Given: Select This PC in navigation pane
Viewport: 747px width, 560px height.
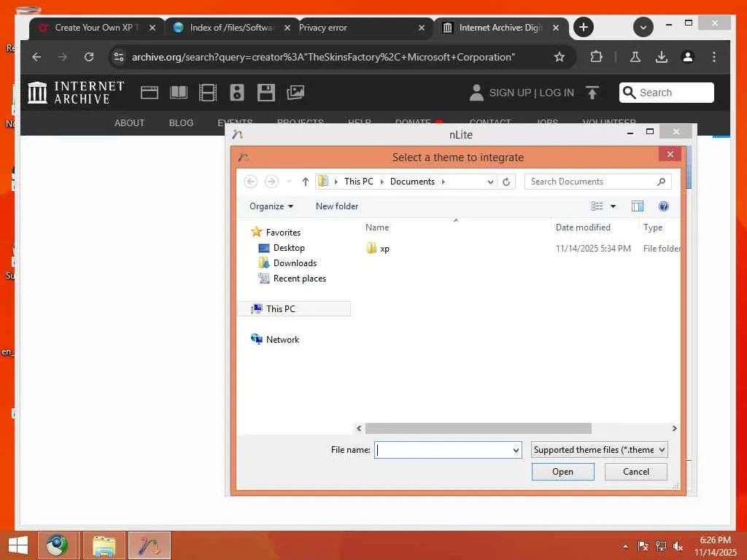Looking at the screenshot, I should 294,308.
